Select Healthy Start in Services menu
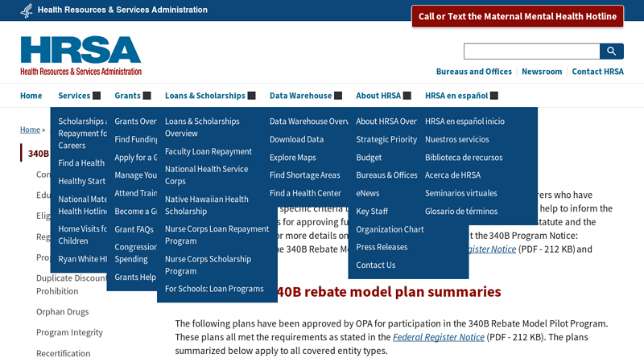The image size is (644, 362). coord(82,182)
